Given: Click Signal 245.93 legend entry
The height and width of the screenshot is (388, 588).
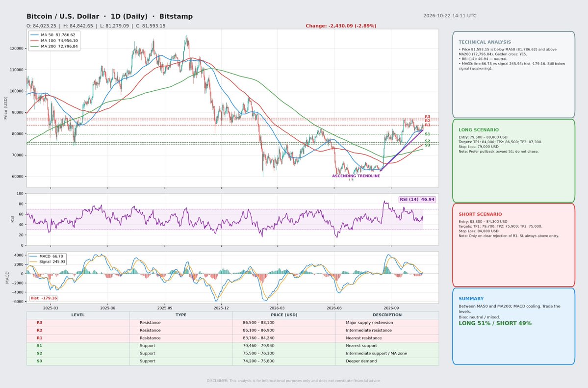Looking at the screenshot, I should [47, 261].
